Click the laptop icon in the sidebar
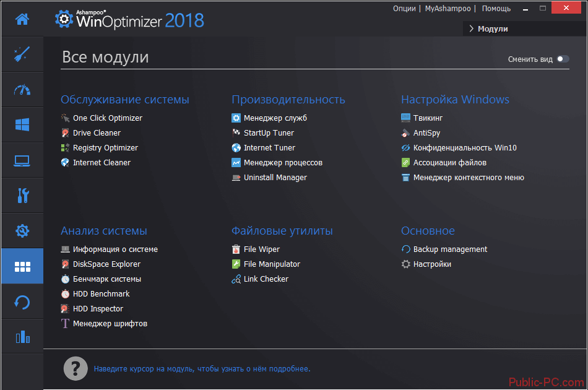 (22, 160)
